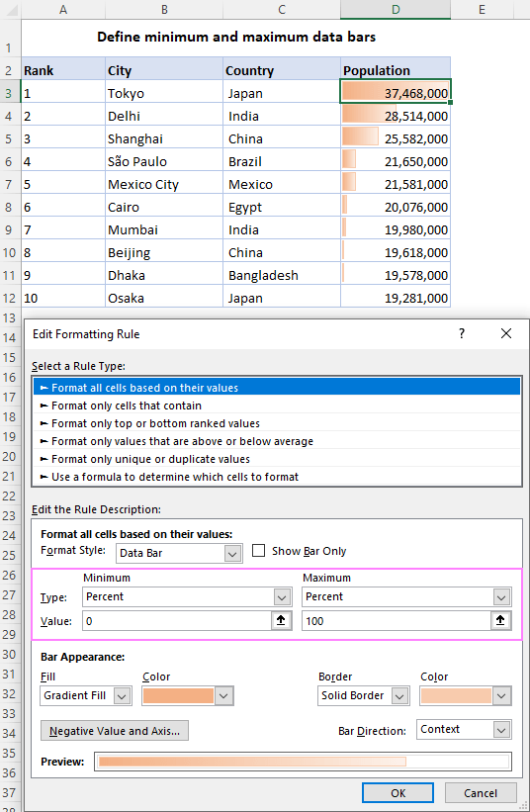Click the São Paulo cell
530x812 pixels.
(164, 161)
